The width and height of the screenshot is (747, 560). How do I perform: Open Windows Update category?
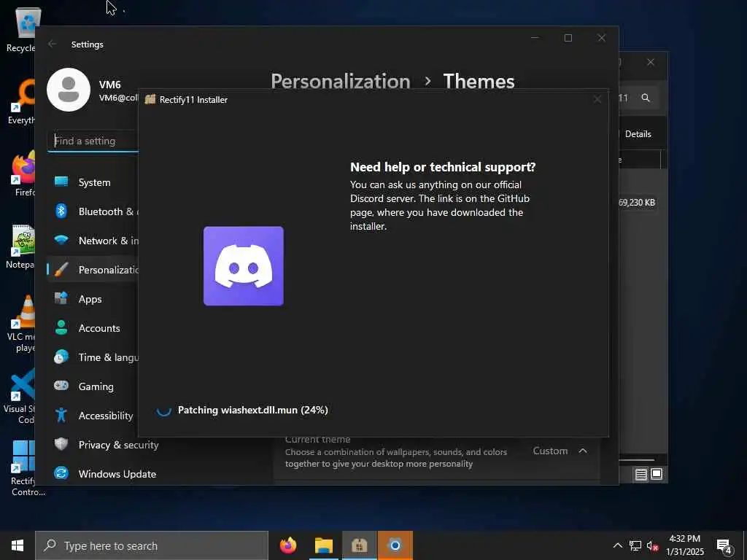click(106, 474)
